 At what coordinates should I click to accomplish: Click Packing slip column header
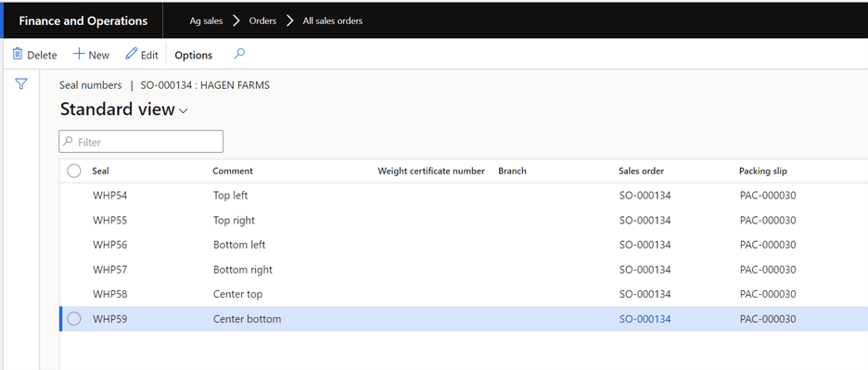tap(763, 172)
